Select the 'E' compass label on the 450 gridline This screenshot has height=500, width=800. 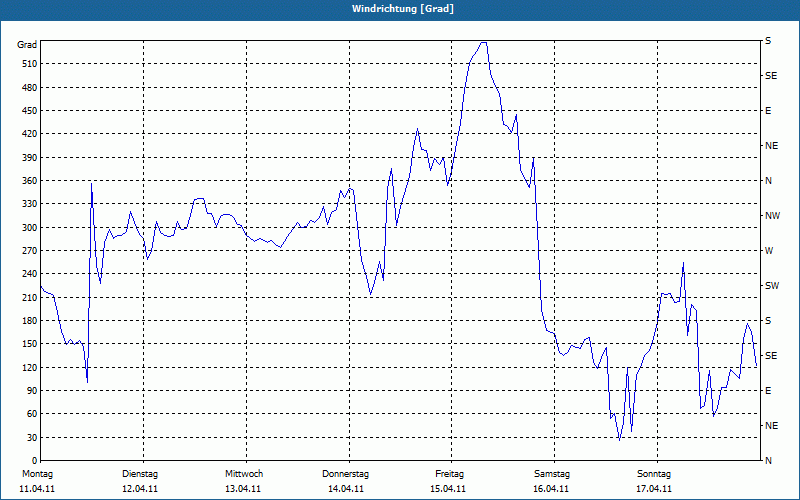coord(768,111)
